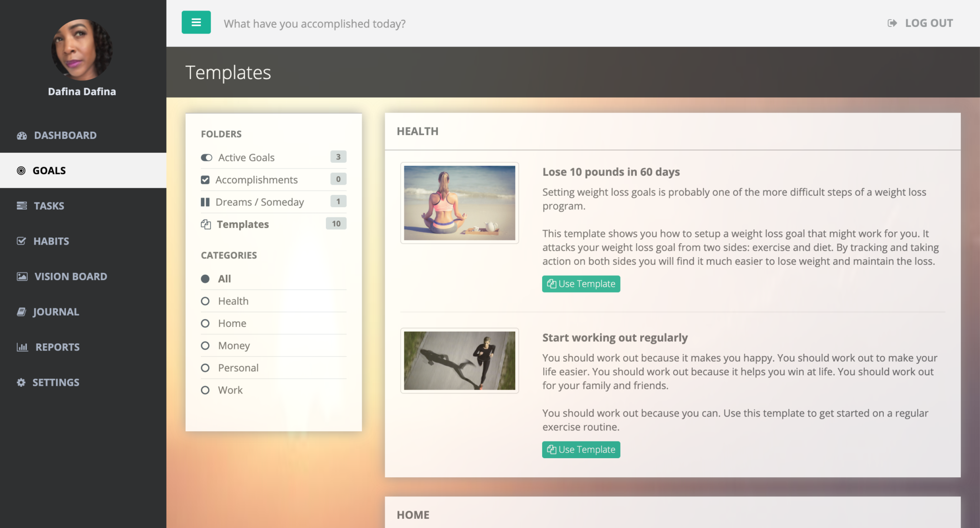Click the Lose 10 pounds in 60 days title
980x528 pixels.
(x=611, y=172)
